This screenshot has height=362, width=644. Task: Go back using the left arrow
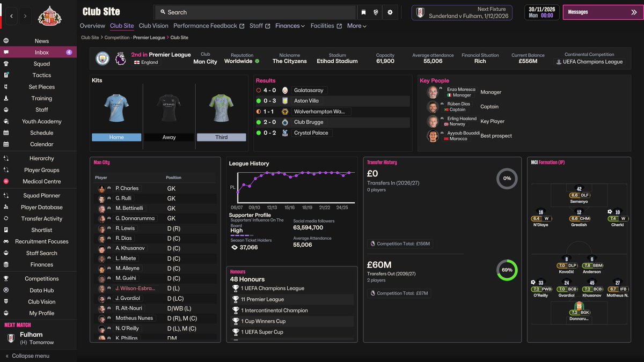[12, 17]
